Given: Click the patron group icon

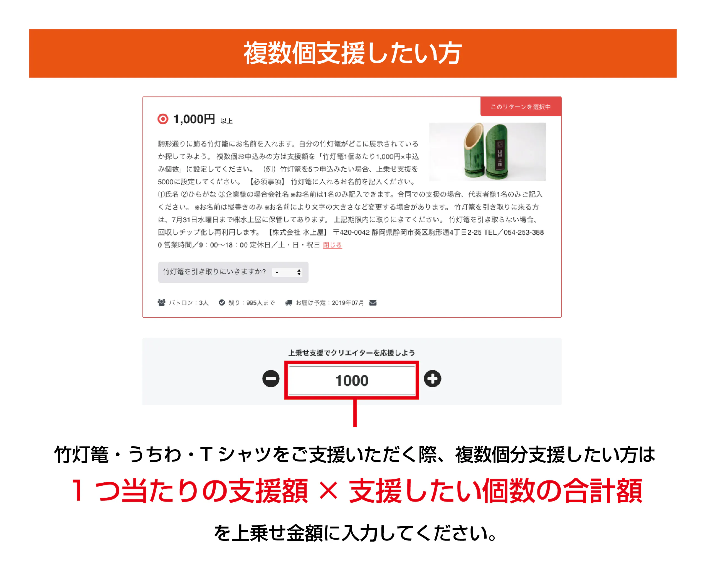Looking at the screenshot, I should [x=161, y=302].
